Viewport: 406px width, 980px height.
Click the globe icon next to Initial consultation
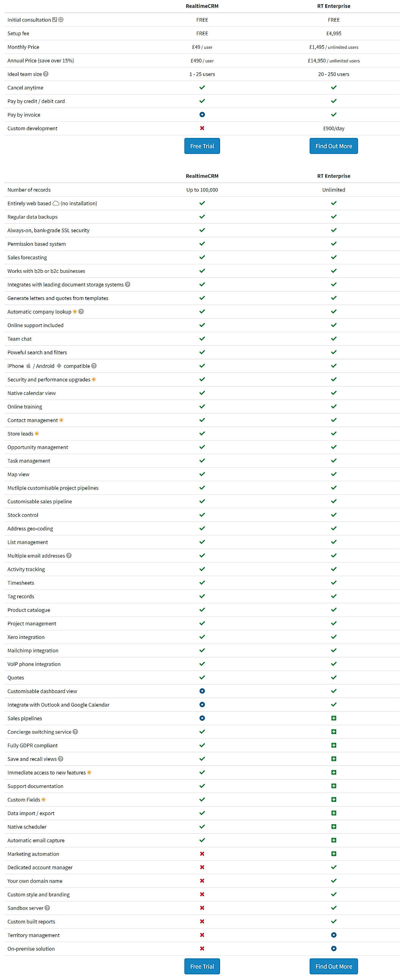pos(61,20)
